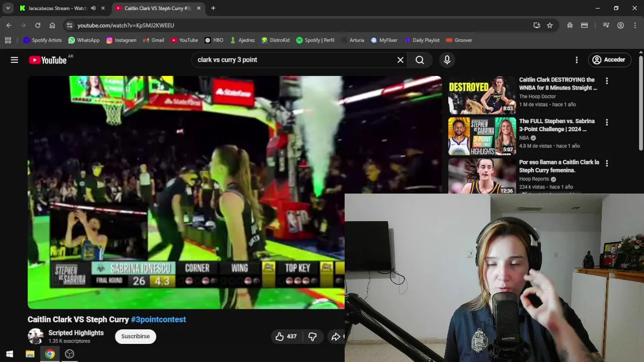644x362 pixels.
Task: Open the Arturia bookmark
Action: (x=352, y=40)
